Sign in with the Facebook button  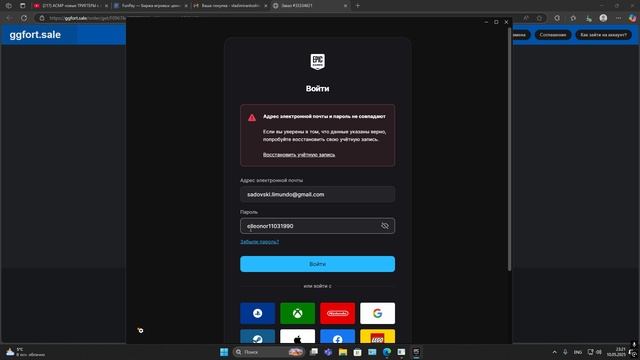coord(338,337)
